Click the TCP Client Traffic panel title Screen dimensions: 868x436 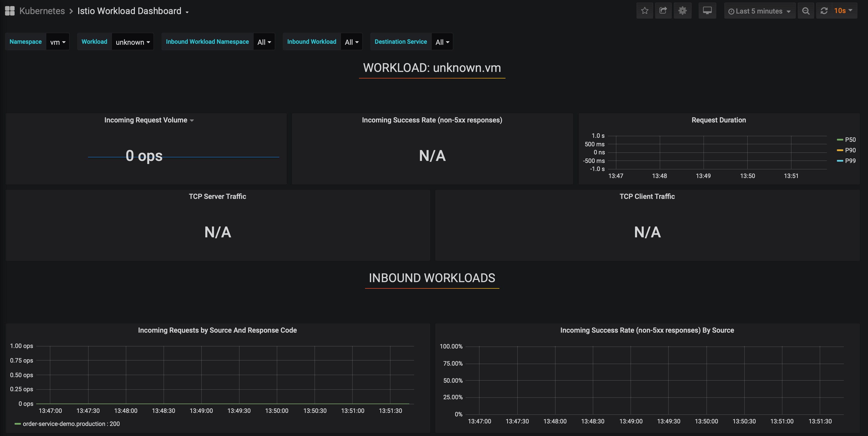(647, 196)
